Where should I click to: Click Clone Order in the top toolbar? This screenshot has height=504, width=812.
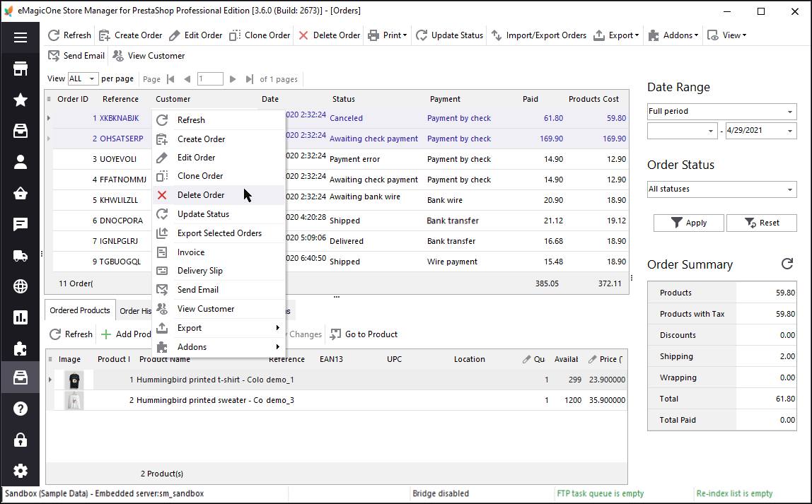click(260, 35)
